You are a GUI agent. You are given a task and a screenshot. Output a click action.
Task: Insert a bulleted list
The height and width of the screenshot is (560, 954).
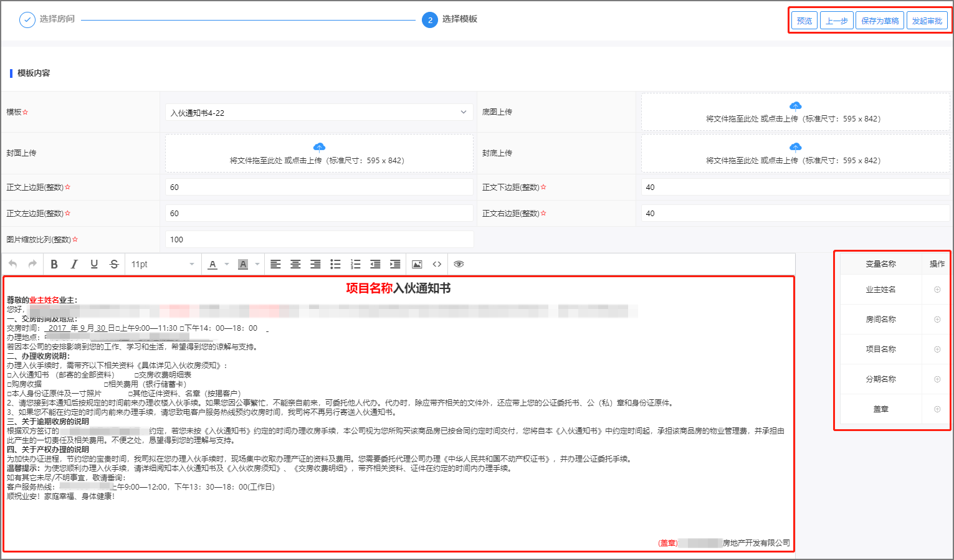[x=335, y=264]
